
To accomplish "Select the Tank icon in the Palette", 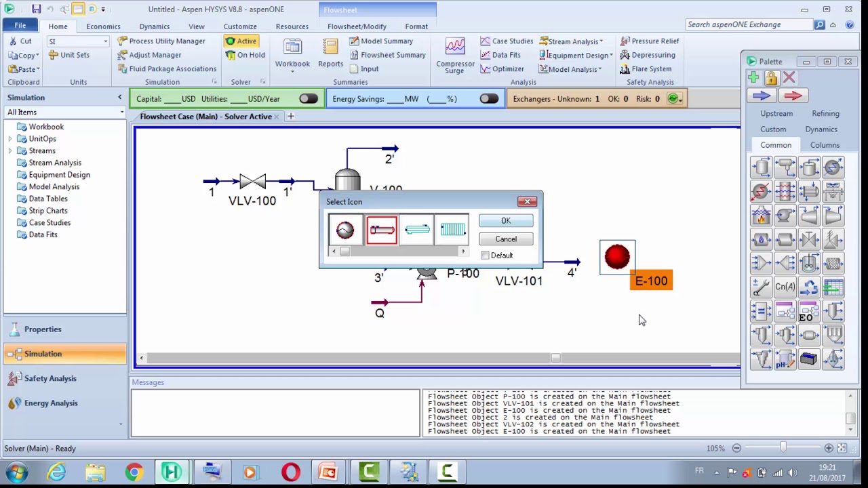I will 809,167.
